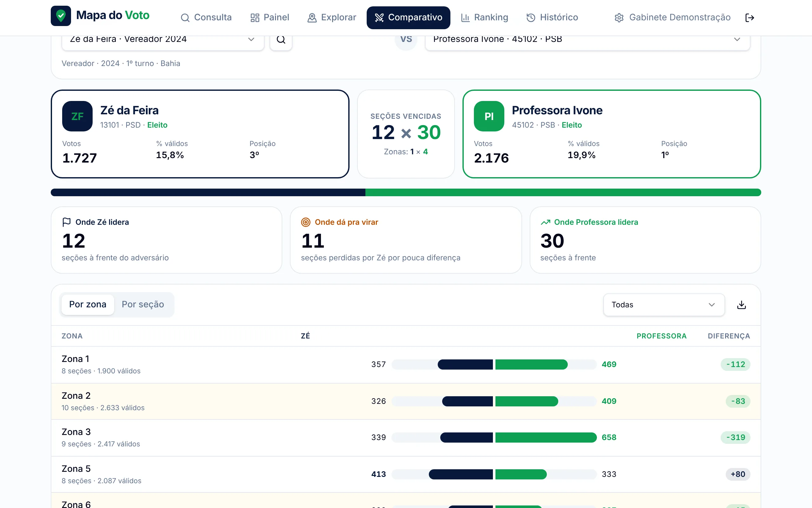
Task: Select the Zona 2 row
Action: click(x=406, y=401)
